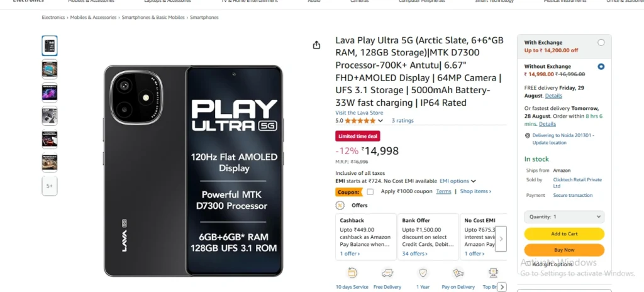Select the Without Exchange radio button
Screen dimensions: 644x292
click(601, 66)
